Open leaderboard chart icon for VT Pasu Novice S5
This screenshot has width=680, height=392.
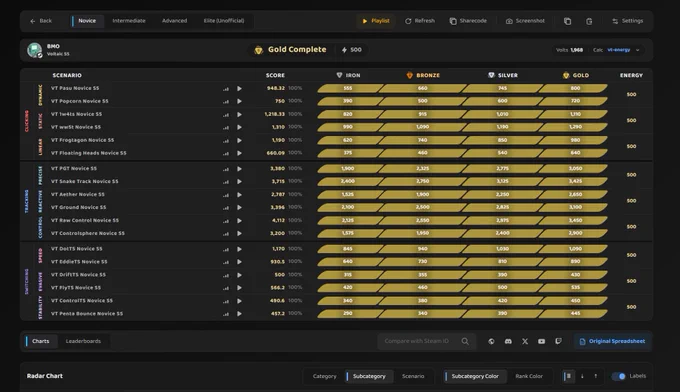[226, 89]
